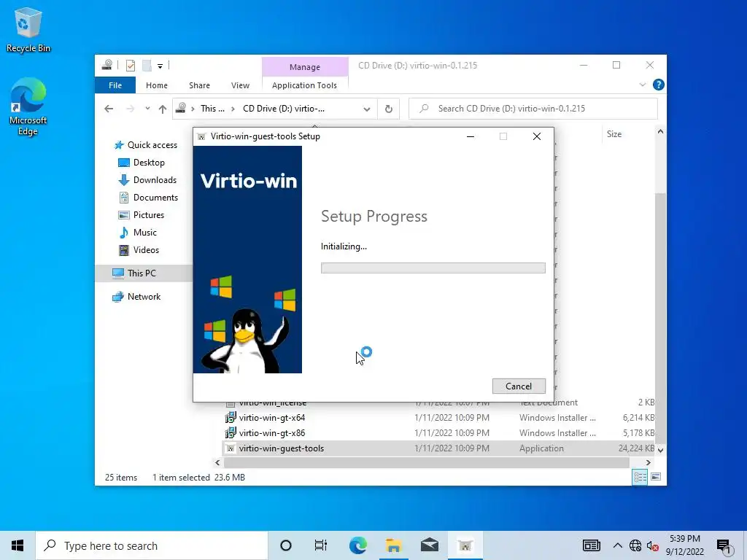Open the Microsoft Edge desktop shortcut
The width and height of the screenshot is (747, 560).
pos(28,106)
